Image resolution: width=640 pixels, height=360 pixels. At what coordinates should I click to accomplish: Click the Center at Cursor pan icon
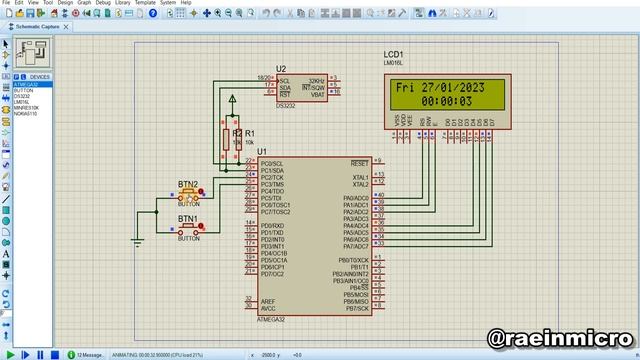207,13
